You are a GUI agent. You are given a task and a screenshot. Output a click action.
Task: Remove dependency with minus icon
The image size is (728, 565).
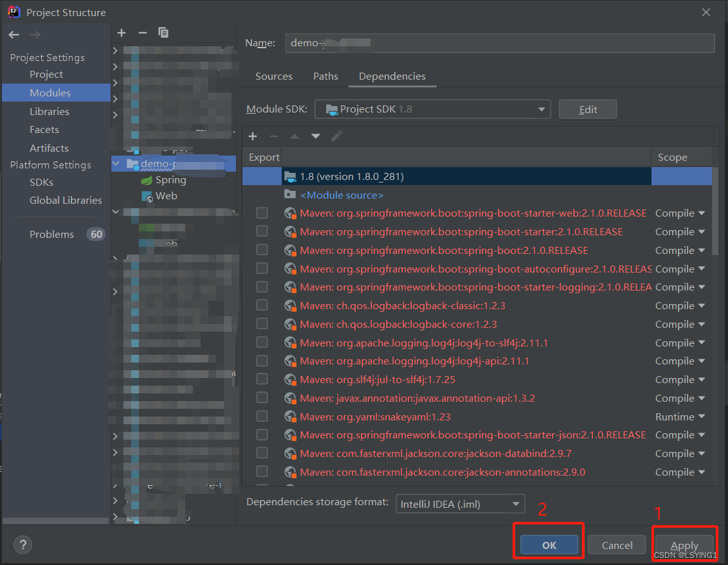tap(274, 136)
